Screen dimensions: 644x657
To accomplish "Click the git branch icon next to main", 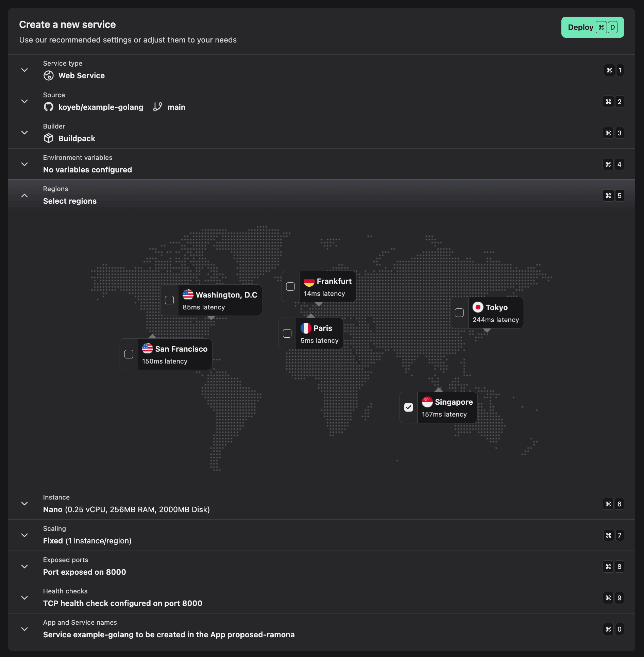I will click(157, 107).
